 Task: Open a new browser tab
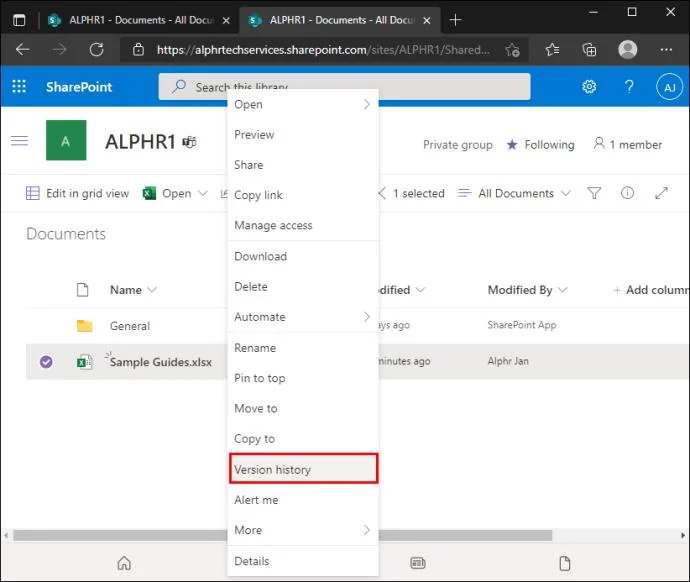point(455,20)
